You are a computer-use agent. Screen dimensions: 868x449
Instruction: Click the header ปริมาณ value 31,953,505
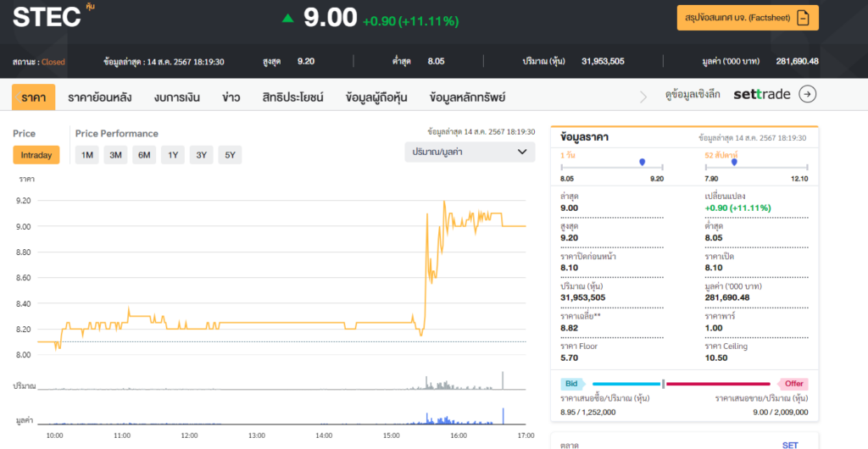(603, 61)
